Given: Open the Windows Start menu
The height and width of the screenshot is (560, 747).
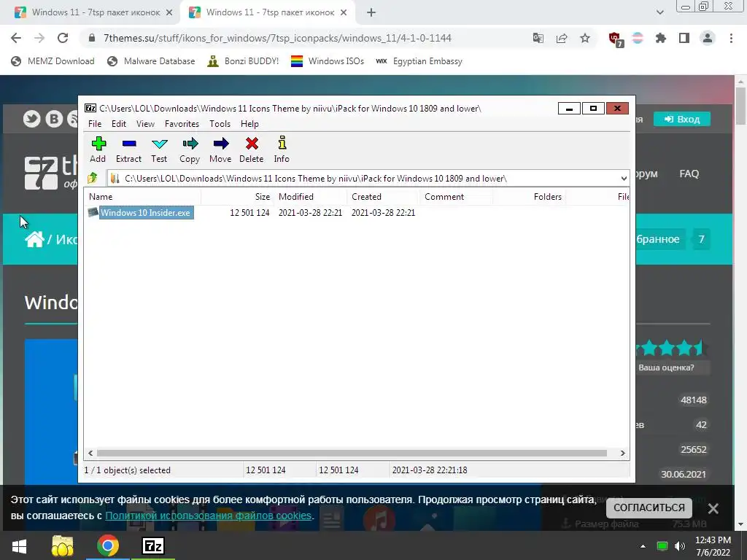Looking at the screenshot, I should (x=19, y=546).
